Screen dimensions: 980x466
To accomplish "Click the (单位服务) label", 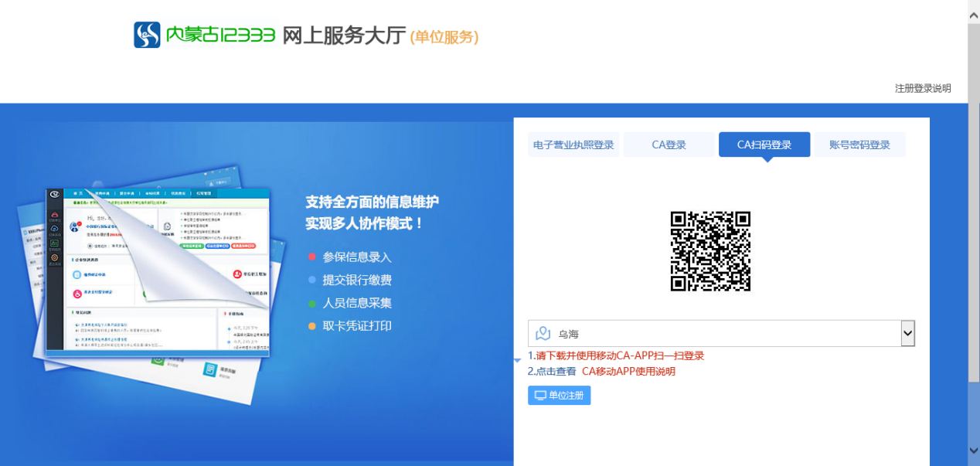I will pos(444,37).
